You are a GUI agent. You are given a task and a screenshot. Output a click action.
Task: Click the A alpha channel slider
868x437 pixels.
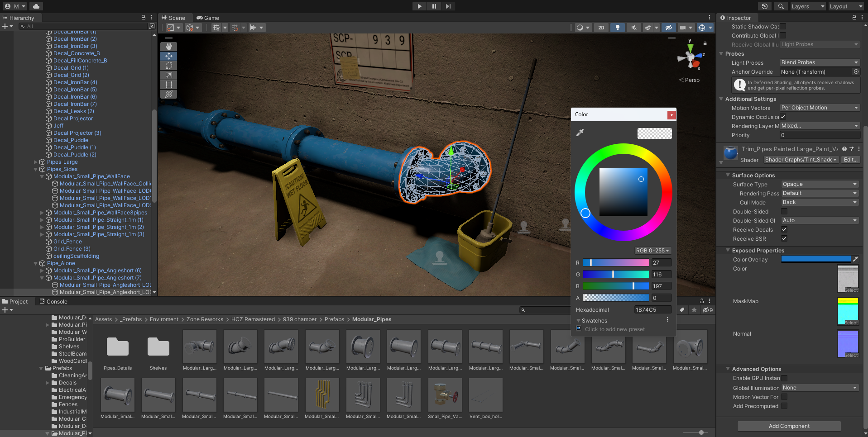615,298
